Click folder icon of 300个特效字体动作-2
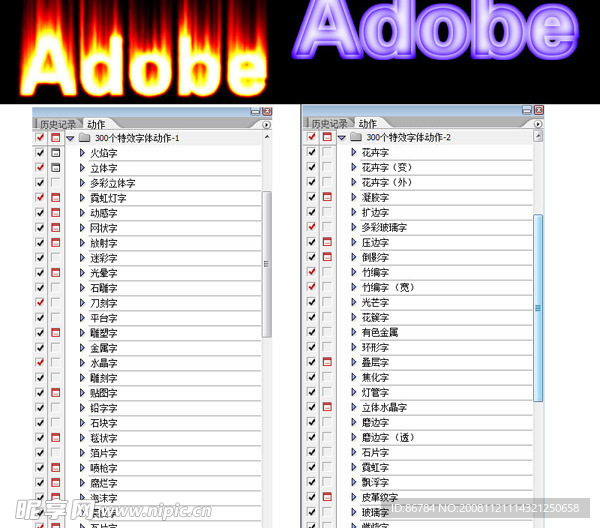 [x=356, y=137]
